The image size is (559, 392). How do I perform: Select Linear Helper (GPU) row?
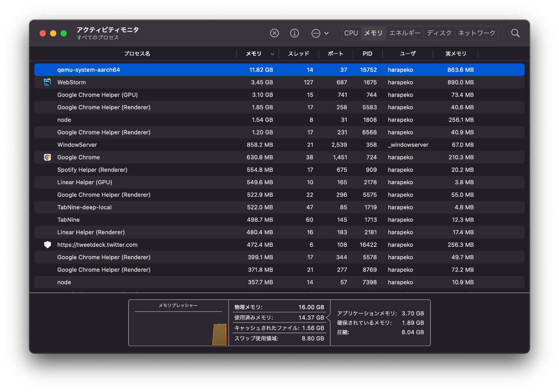(x=279, y=182)
